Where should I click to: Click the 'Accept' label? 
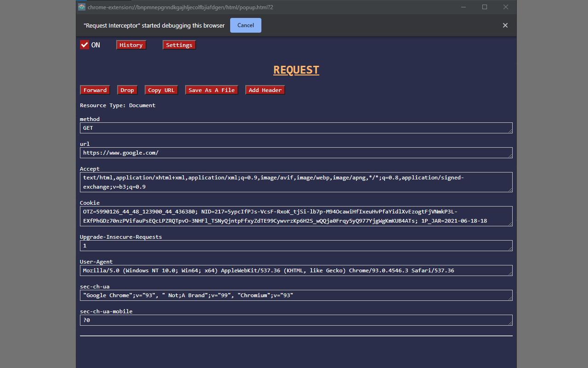point(90,169)
